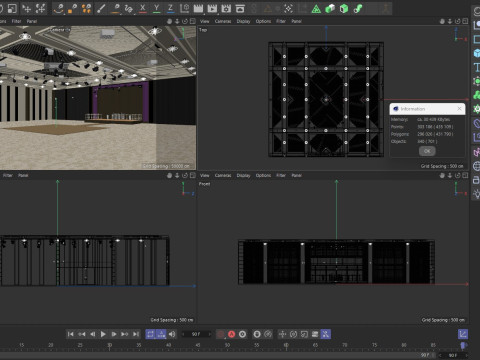Click the green gear generator icon
480x360 pixels.
[477, 109]
